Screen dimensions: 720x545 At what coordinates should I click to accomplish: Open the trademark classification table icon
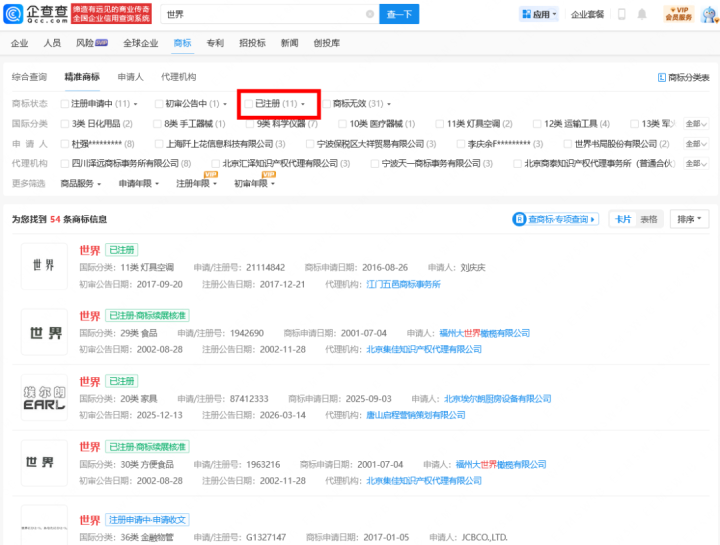[x=662, y=78]
